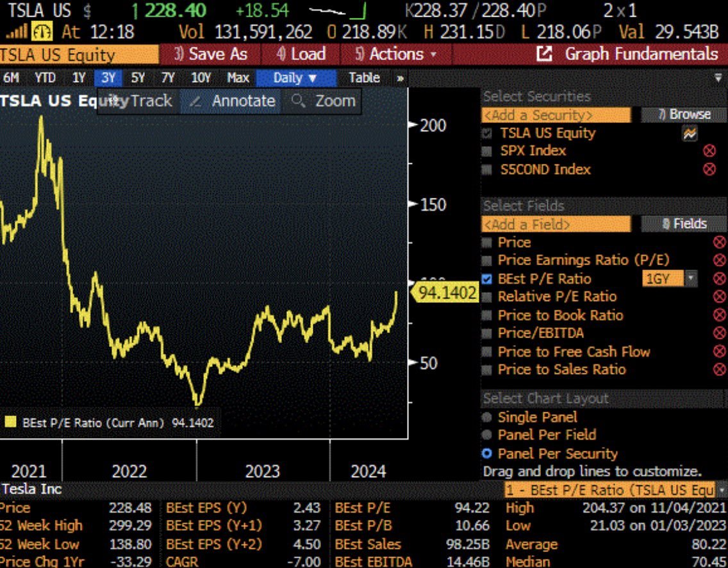Click the TSLA US Equity ticker field
728x568 pixels.
[79, 55]
